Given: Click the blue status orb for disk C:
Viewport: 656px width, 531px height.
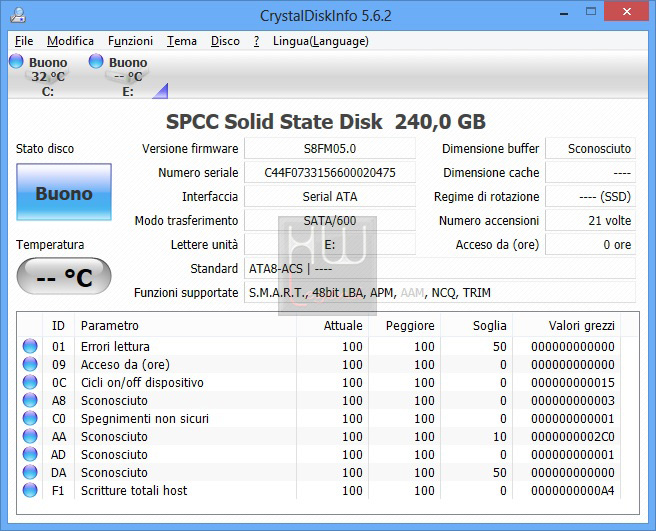Looking at the screenshot, I should pyautogui.click(x=16, y=61).
